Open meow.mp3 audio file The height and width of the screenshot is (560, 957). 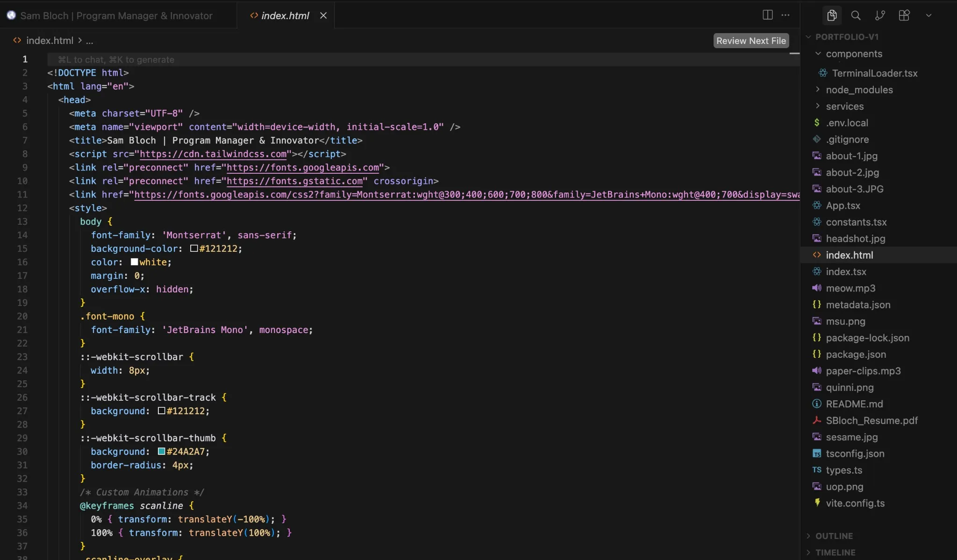click(x=850, y=288)
